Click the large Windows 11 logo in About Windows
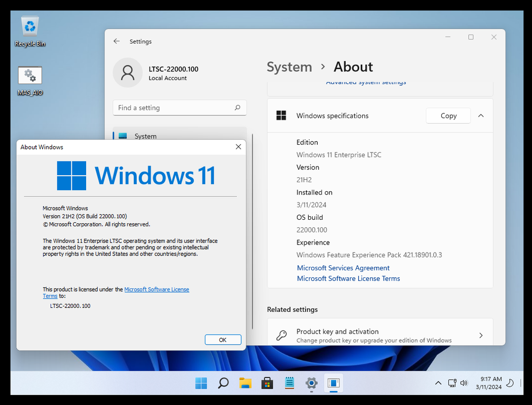532x405 pixels. coord(136,176)
